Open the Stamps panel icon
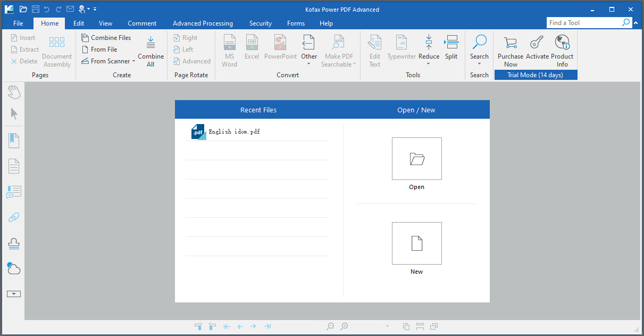The height and width of the screenshot is (336, 644). click(x=14, y=243)
